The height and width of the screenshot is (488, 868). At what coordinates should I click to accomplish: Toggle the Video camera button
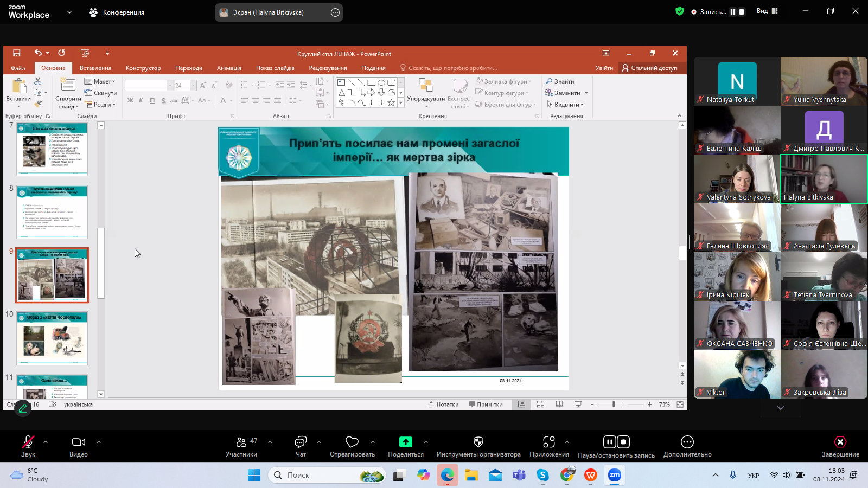point(79,442)
